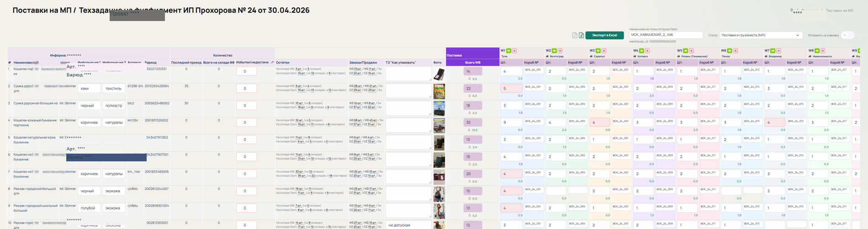Click Заказы/Продажи column header

(x=363, y=63)
